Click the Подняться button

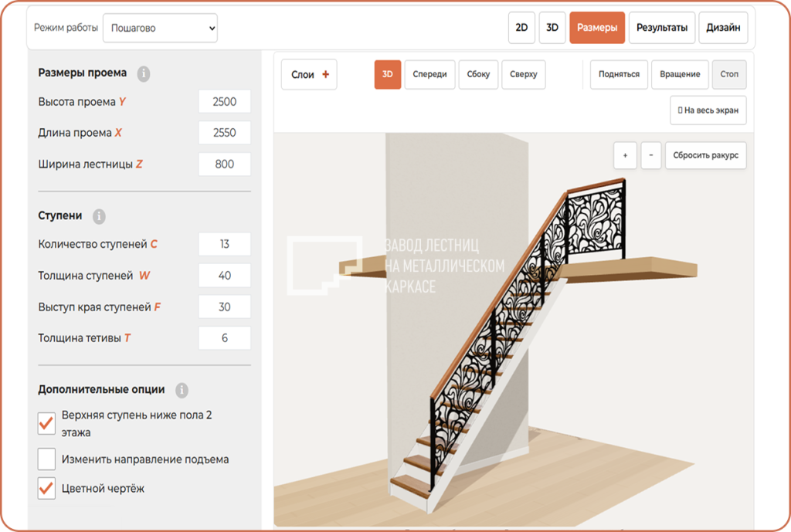[619, 75]
